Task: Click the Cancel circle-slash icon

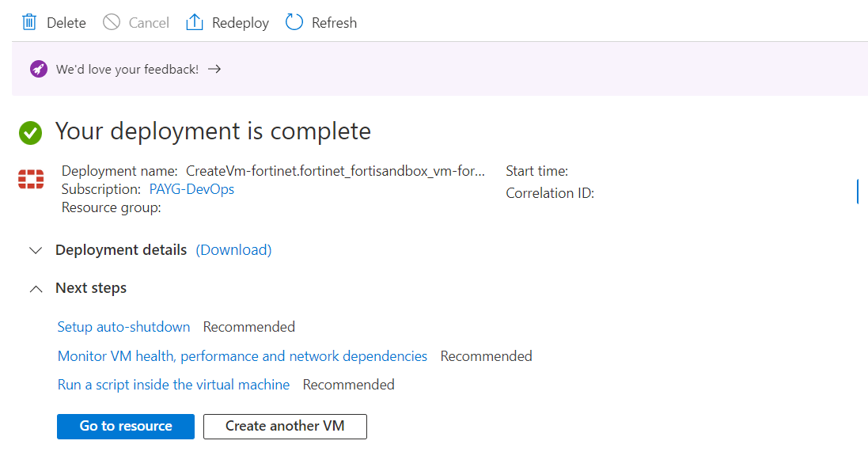Action: [112, 22]
